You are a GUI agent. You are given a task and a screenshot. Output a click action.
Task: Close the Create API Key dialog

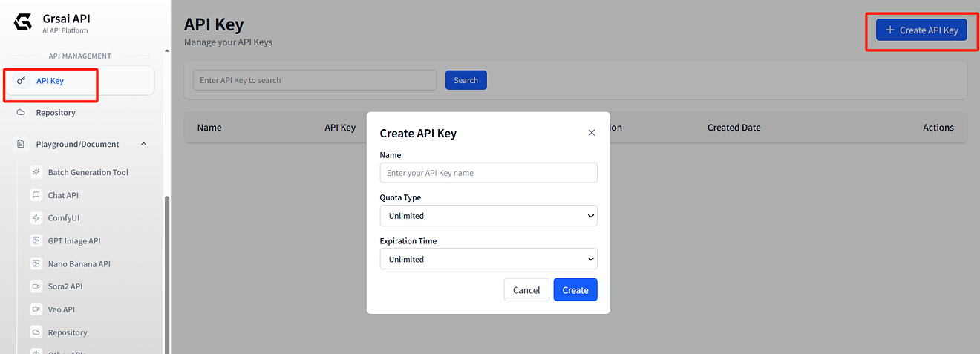(592, 133)
